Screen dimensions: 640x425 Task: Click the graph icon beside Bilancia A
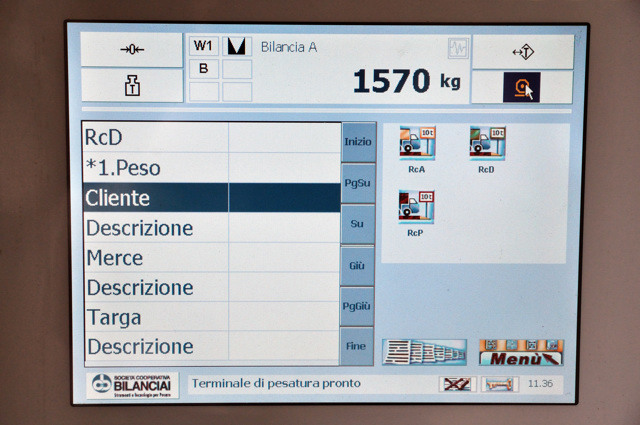coord(457,48)
